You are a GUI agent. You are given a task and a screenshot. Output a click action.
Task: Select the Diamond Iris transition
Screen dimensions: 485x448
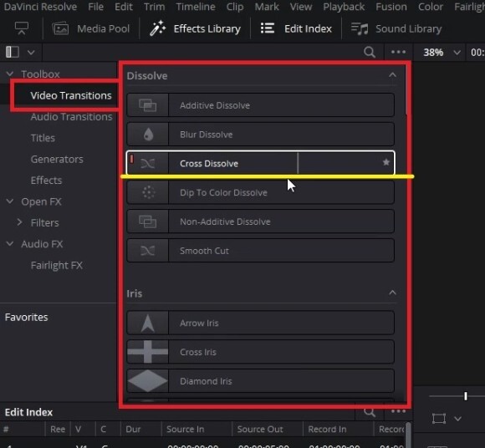click(x=260, y=381)
